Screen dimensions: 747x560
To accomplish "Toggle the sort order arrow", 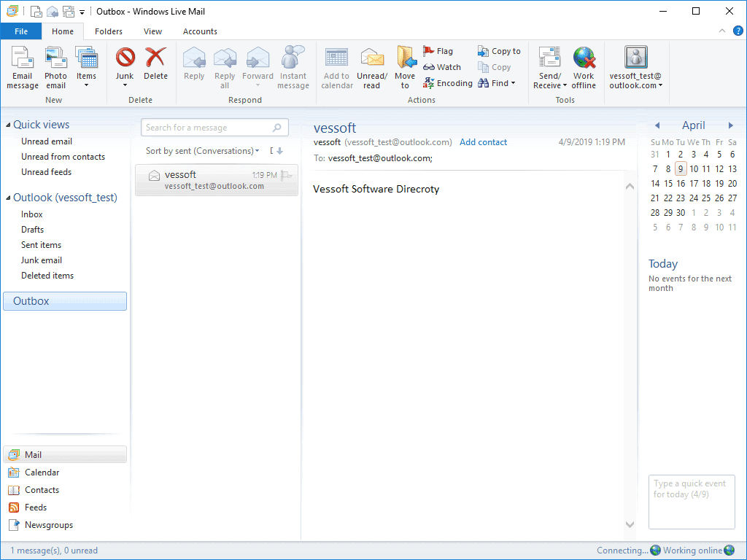I will [279, 151].
